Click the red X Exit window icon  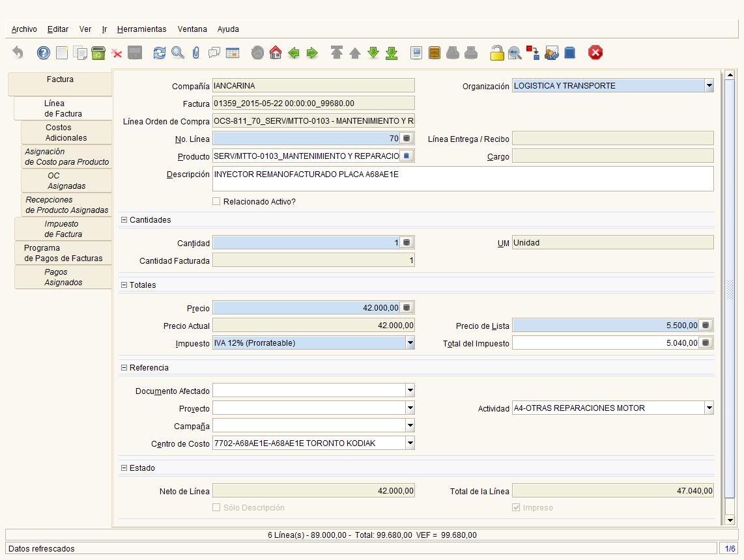coord(595,53)
